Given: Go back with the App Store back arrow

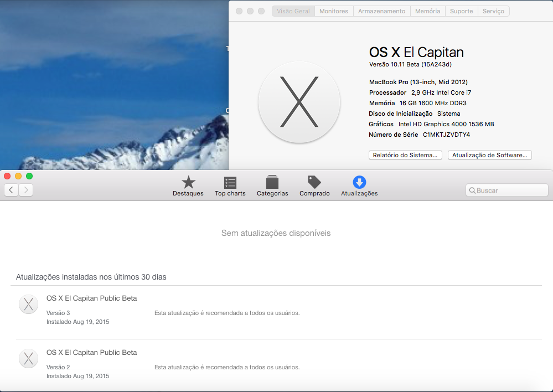Looking at the screenshot, I should (x=11, y=190).
